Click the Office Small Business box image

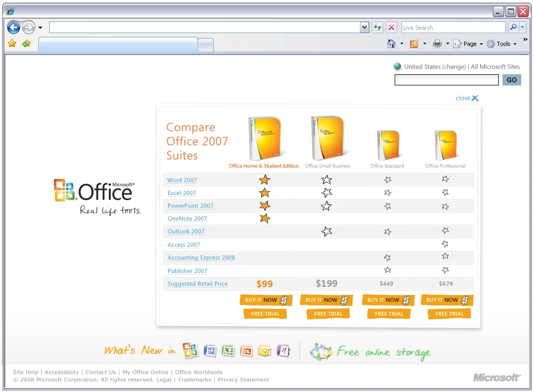(328, 138)
